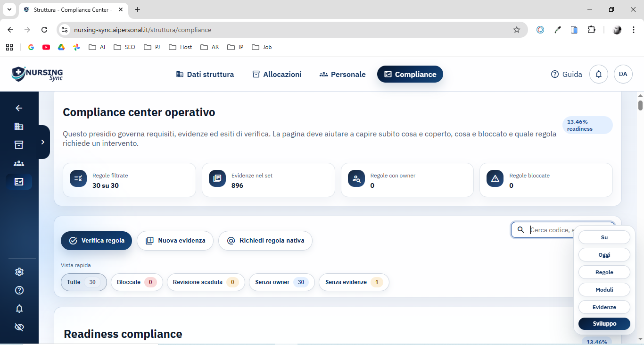The height and width of the screenshot is (345, 644).
Task: Reload the page with browser refresh
Action: coord(44,30)
